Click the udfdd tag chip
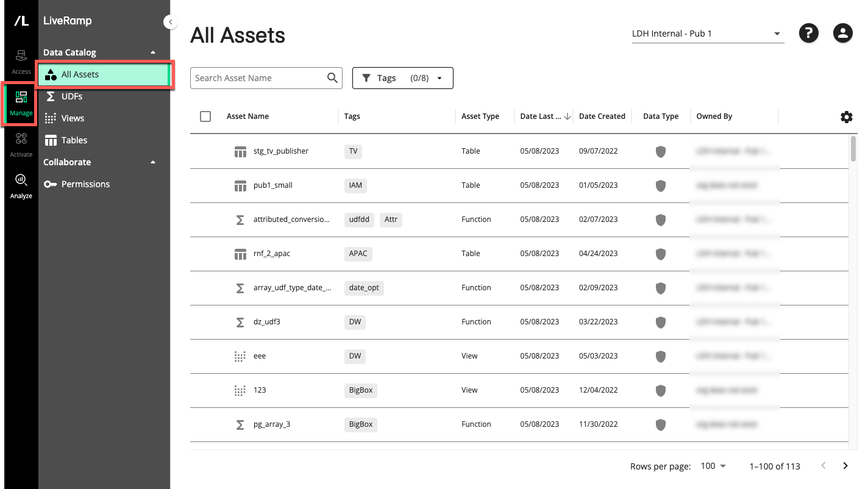Screen dimensions: 868x489 tap(360, 220)
